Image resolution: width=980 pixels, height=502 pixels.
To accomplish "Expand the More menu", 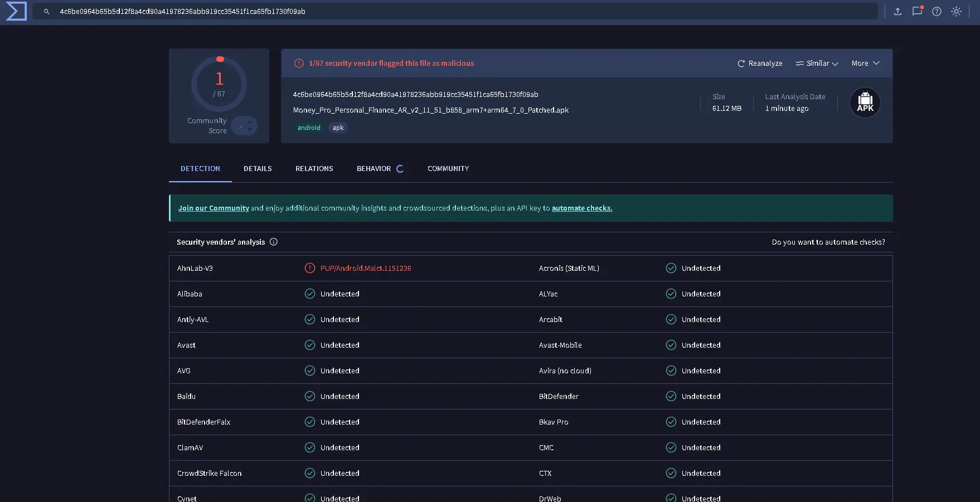I will click(x=865, y=64).
